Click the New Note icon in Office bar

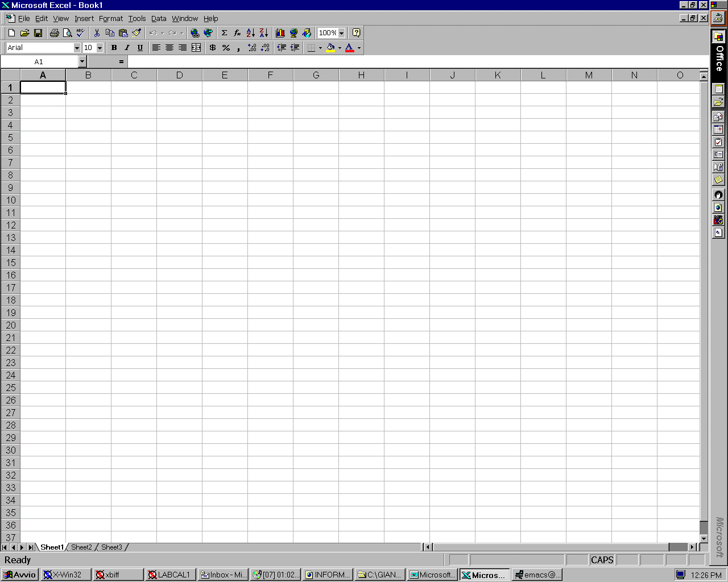coord(719,180)
